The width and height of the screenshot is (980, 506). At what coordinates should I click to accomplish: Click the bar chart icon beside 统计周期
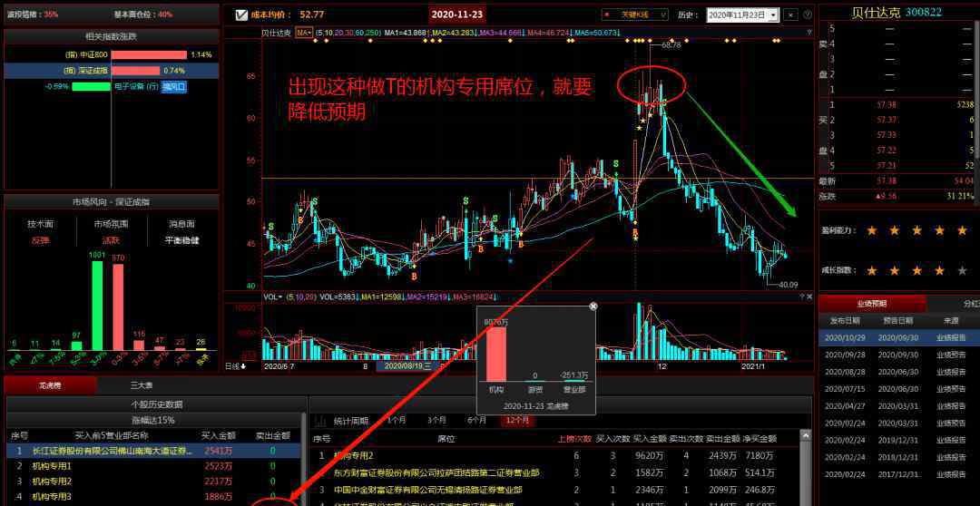[x=319, y=421]
